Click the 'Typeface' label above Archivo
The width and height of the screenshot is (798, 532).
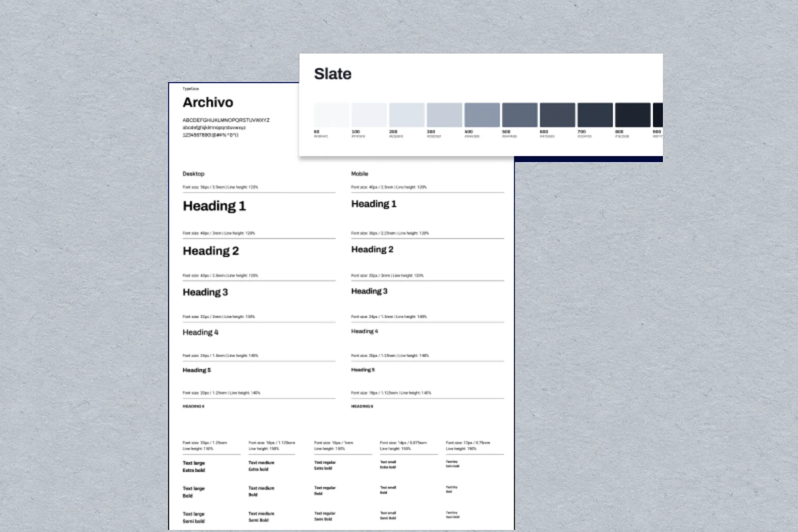(191, 89)
